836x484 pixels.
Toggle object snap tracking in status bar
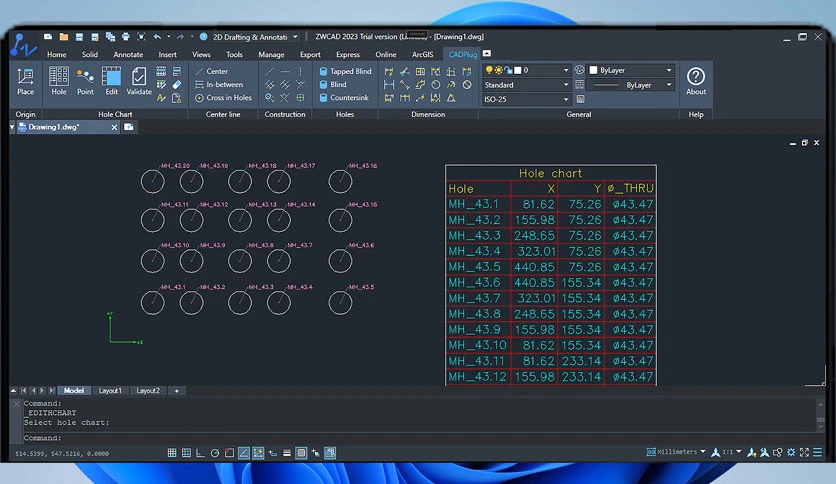[244, 453]
